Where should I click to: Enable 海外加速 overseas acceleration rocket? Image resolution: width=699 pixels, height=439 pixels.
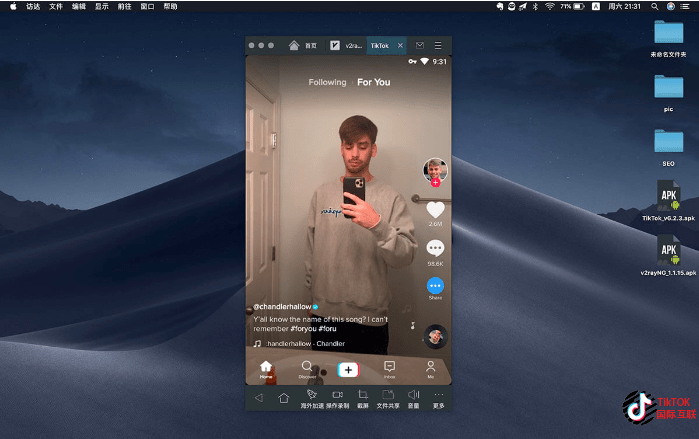click(312, 399)
